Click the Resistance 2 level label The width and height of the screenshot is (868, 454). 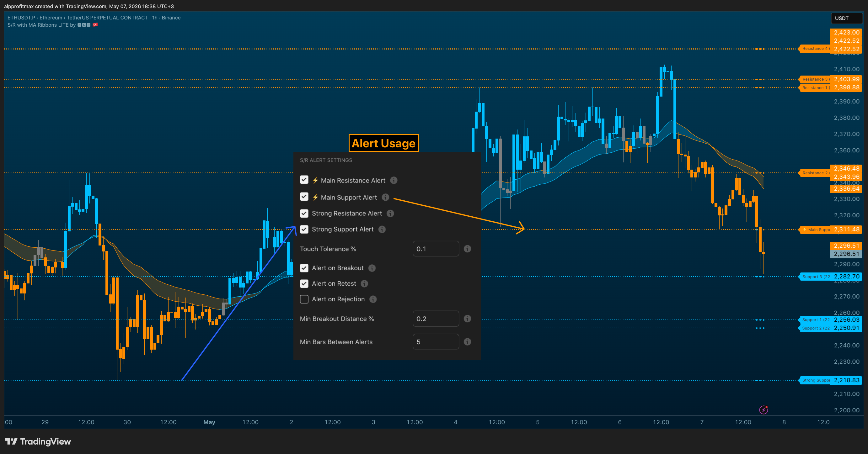(x=814, y=173)
